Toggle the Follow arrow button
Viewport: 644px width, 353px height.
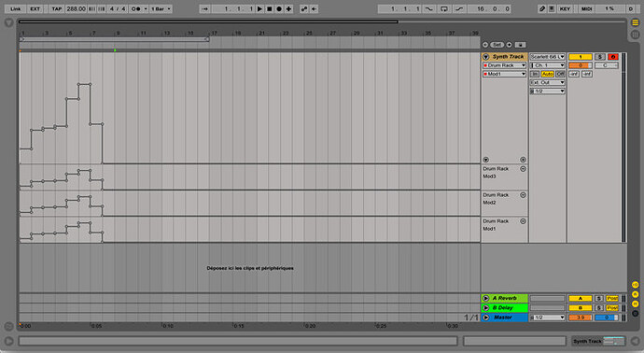click(205, 8)
